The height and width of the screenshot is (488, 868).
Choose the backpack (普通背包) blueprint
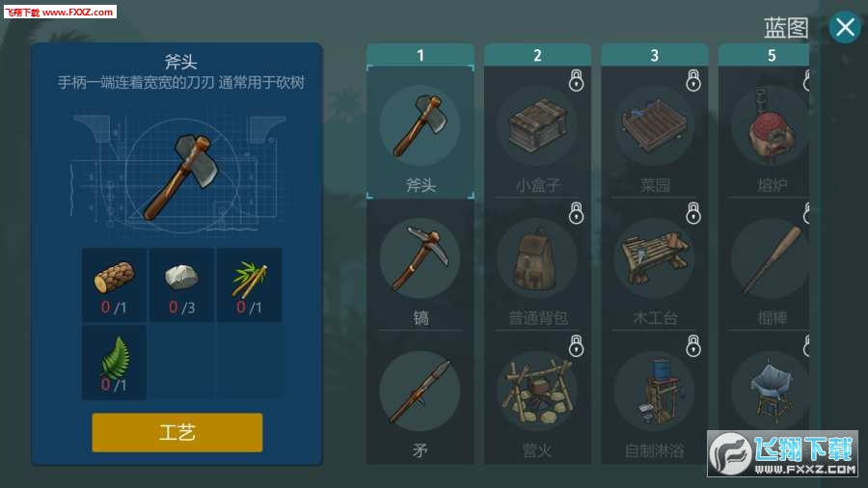[x=537, y=265]
